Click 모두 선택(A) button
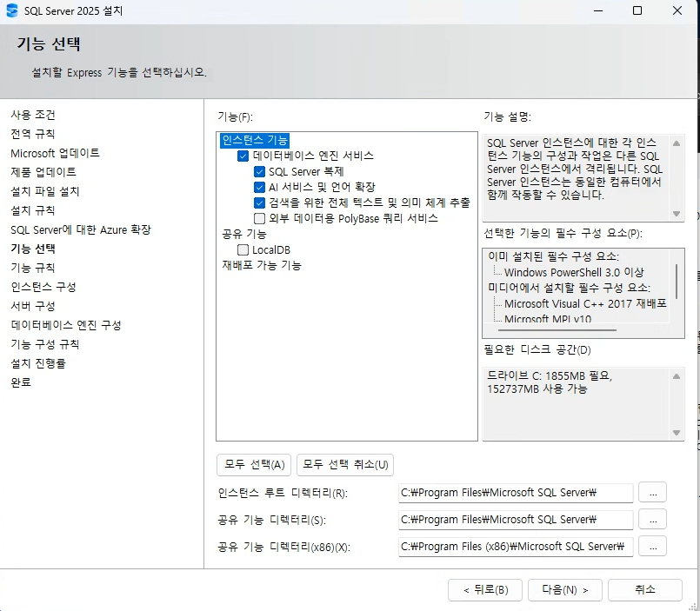The width and height of the screenshot is (700, 611). (254, 465)
